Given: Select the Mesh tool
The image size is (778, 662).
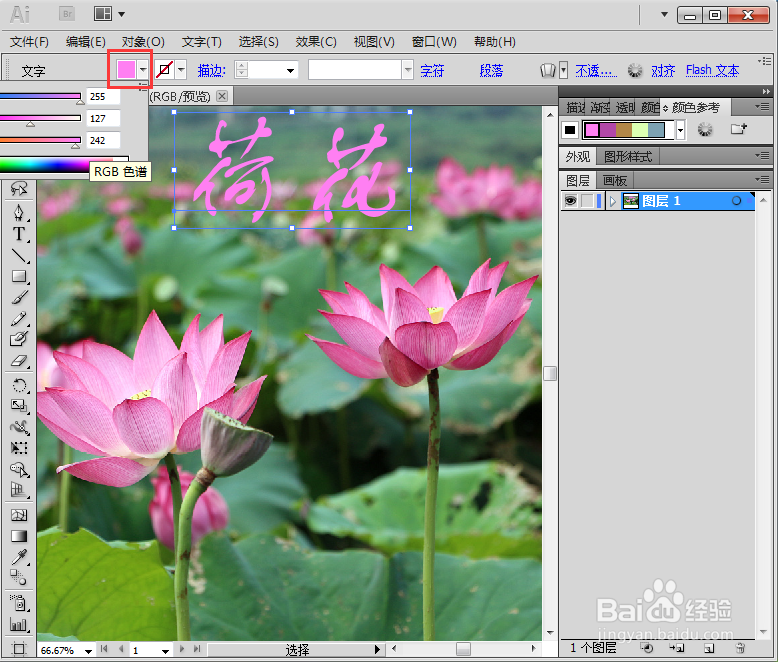Looking at the screenshot, I should coord(19,515).
